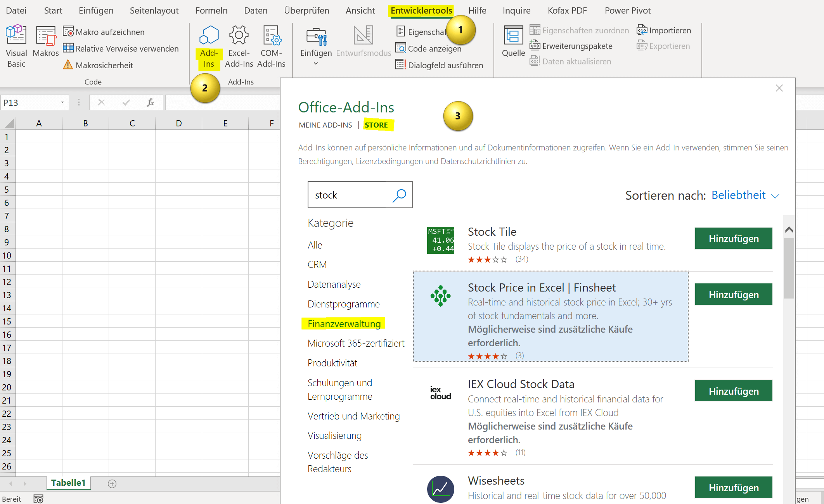Start Makro aufzeichnen
Viewport: 824px width, 504px height.
click(x=104, y=32)
